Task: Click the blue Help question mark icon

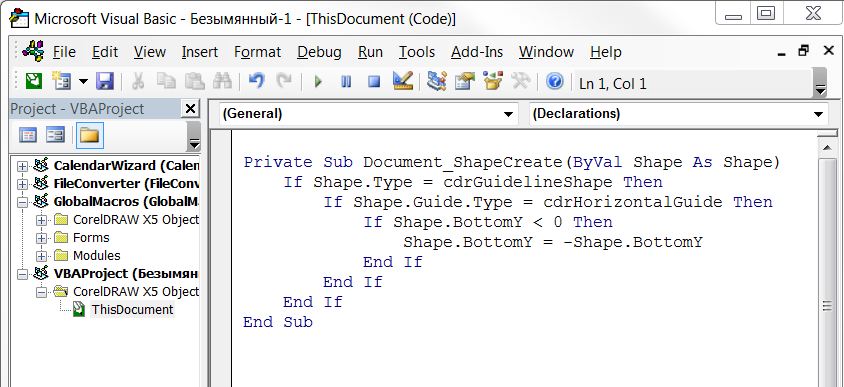Action: [x=554, y=82]
